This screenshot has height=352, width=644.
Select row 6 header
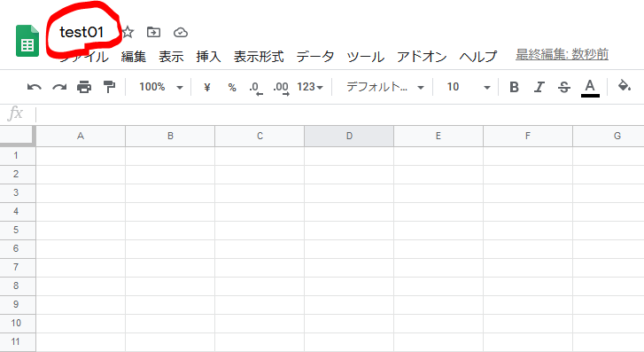pos(18,249)
